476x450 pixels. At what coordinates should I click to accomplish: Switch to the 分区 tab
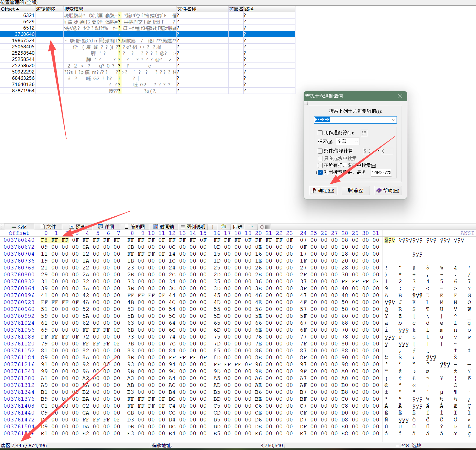(19, 227)
